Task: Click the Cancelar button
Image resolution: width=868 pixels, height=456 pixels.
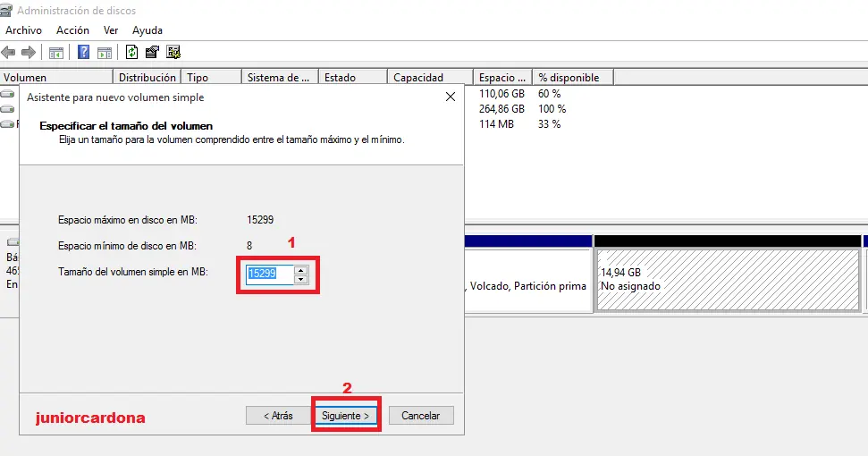Action: [421, 416]
